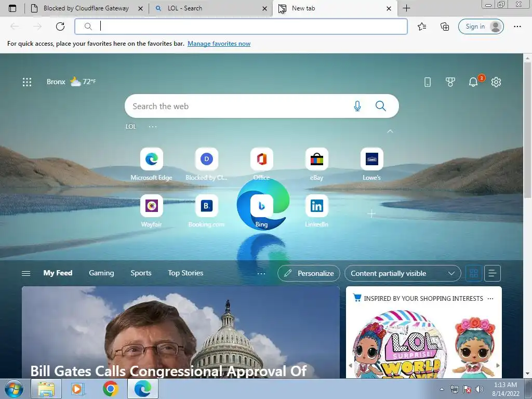This screenshot has height=399, width=532.
Task: Click the magnifier search button in web search box
Action: click(x=381, y=106)
